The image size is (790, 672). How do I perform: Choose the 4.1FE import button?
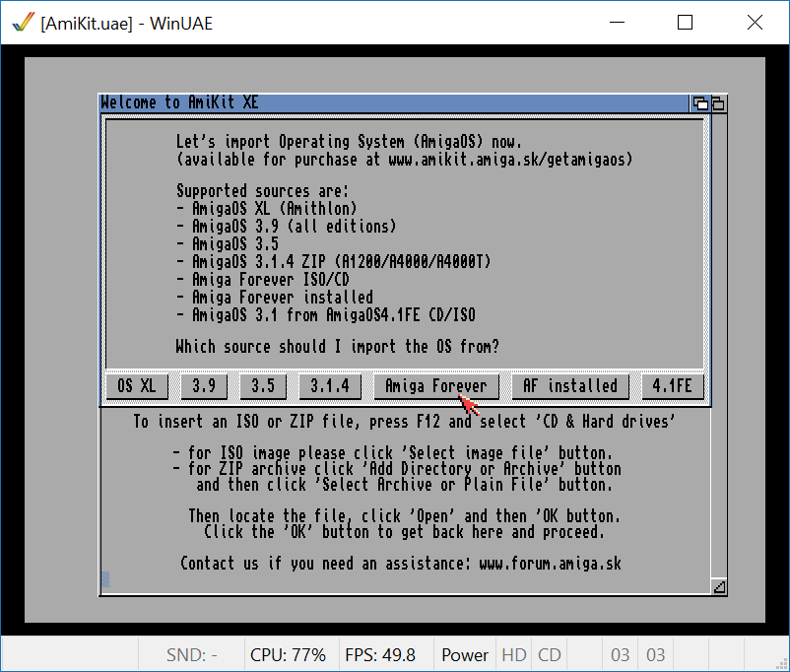[673, 386]
